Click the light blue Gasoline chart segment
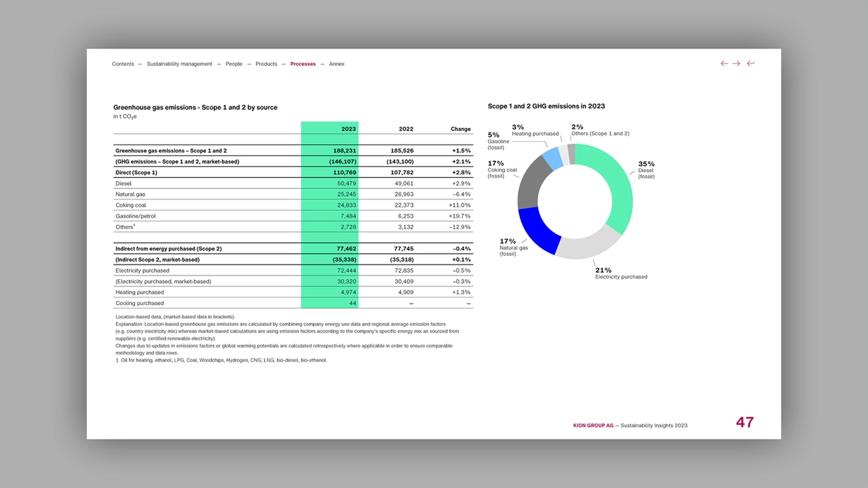Image resolution: width=868 pixels, height=488 pixels. (x=553, y=157)
